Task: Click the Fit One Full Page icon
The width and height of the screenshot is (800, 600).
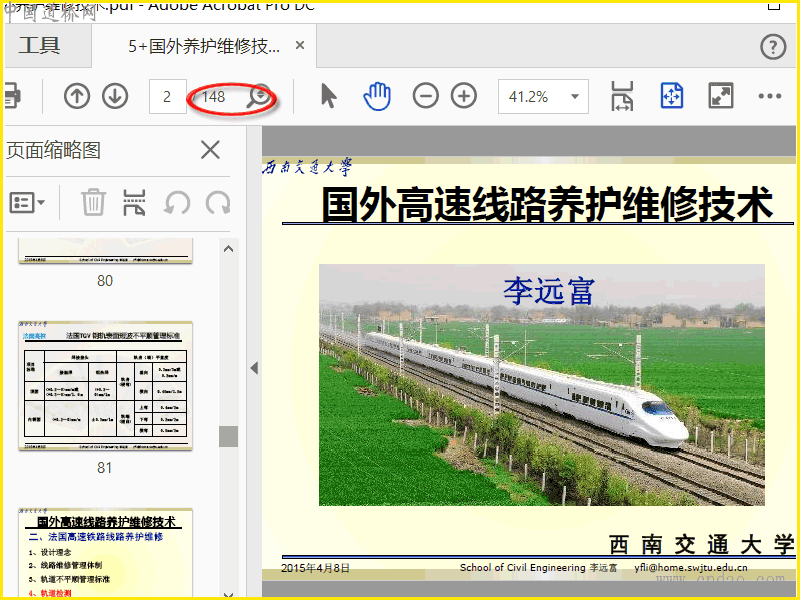Action: 671,96
